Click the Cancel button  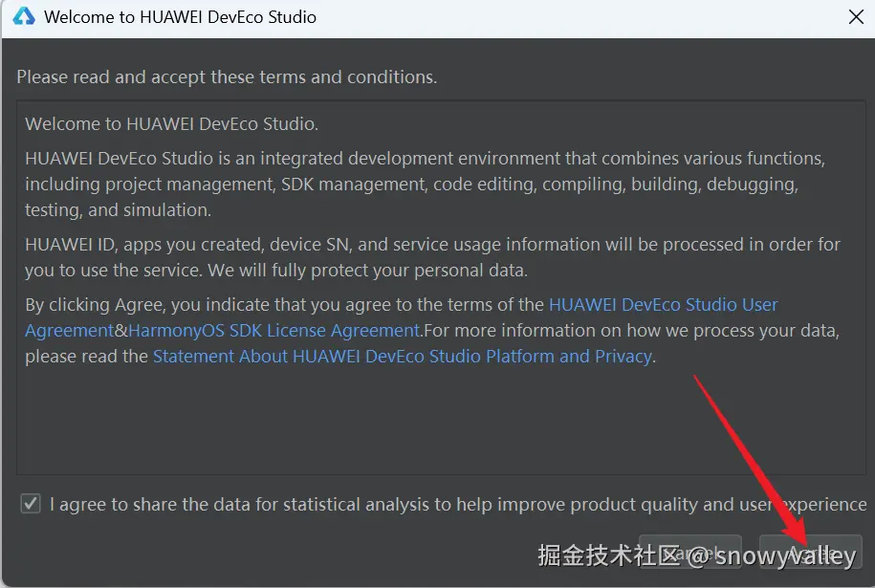click(x=690, y=553)
